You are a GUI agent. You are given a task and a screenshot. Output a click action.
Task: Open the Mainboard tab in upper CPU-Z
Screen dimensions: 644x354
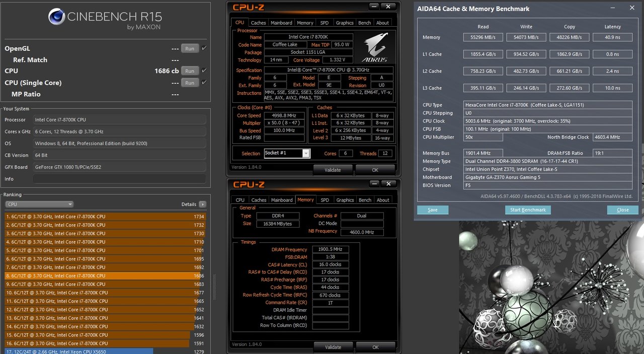pyautogui.click(x=281, y=23)
